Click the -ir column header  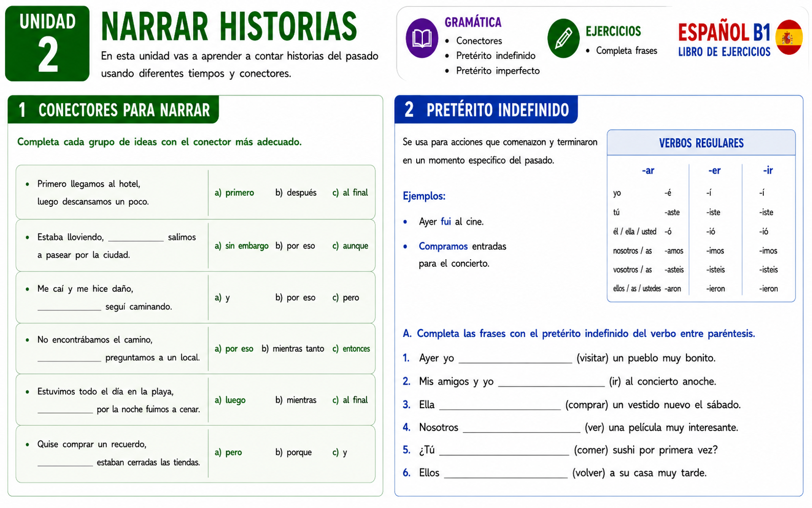pyautogui.click(x=768, y=171)
